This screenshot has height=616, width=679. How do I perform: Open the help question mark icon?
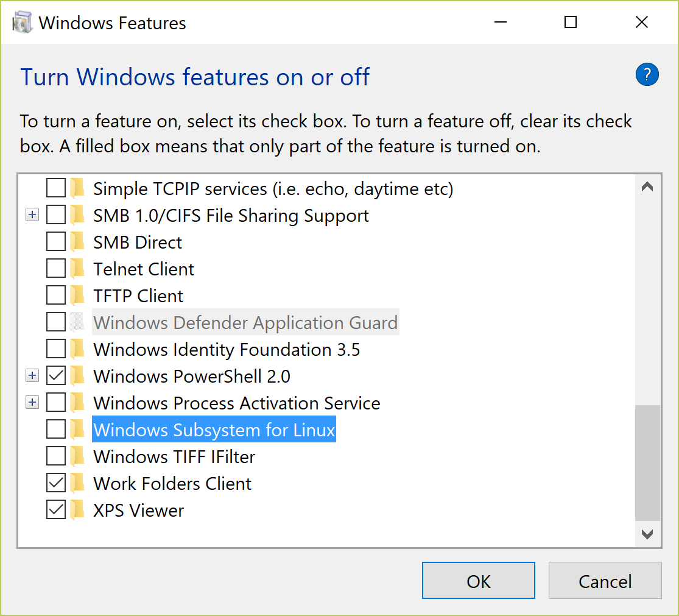pyautogui.click(x=647, y=74)
